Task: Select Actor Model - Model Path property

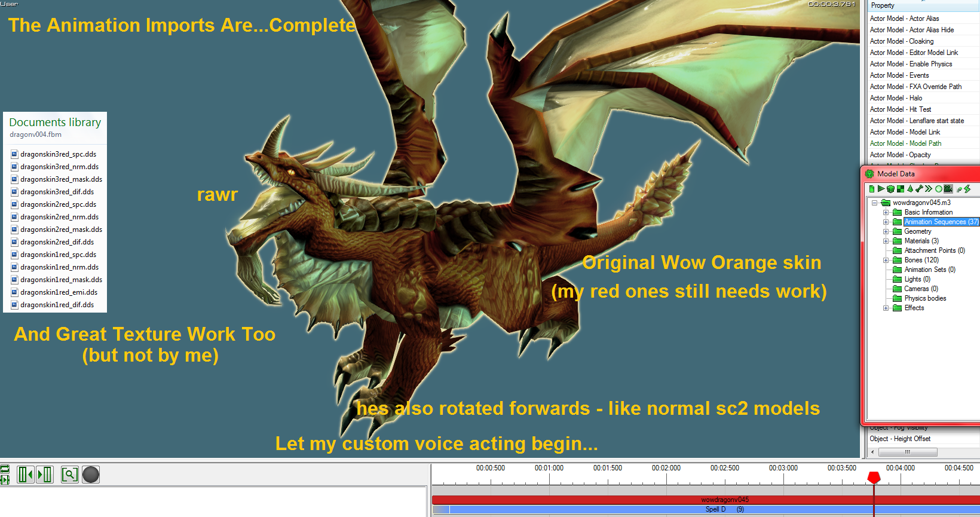Action: [905, 143]
